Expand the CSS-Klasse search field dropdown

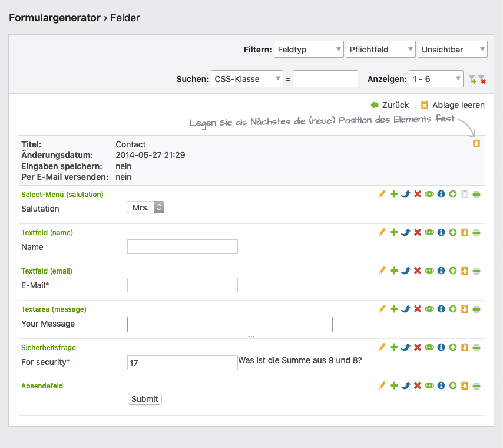247,79
